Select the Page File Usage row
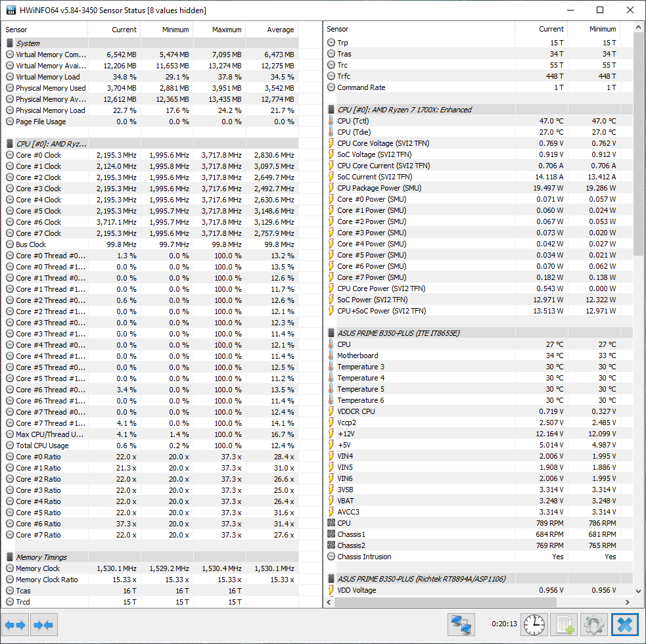 click(x=150, y=122)
